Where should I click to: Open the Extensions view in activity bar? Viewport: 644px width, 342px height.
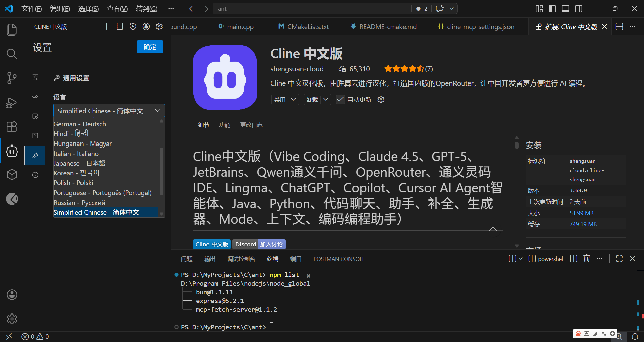point(12,126)
